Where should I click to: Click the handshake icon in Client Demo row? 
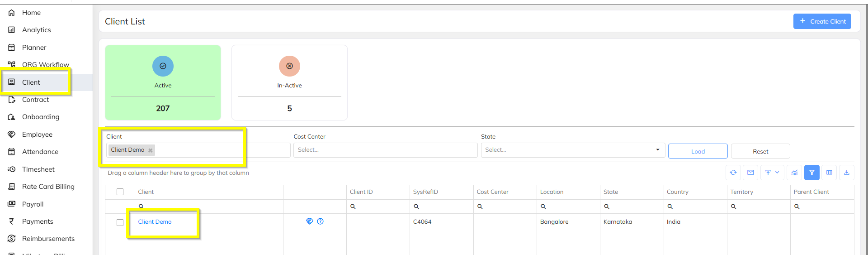(x=310, y=221)
